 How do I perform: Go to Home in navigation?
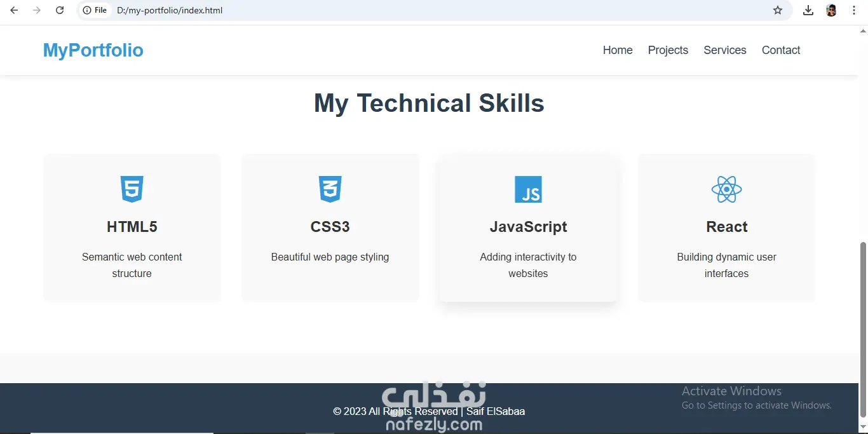click(x=618, y=50)
